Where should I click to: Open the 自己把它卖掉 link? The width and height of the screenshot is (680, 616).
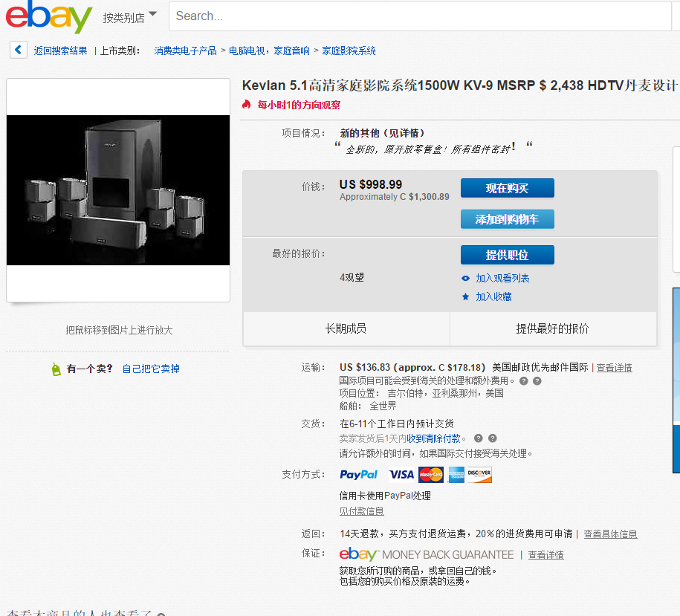(x=151, y=369)
